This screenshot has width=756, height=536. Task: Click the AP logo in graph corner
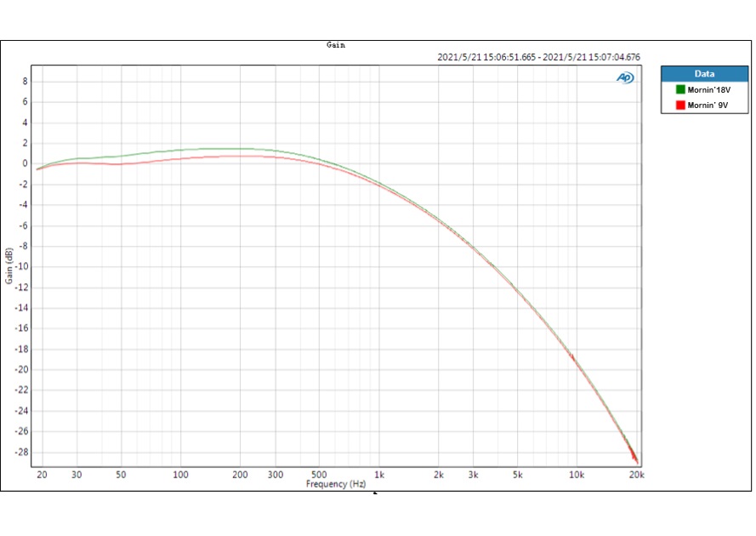(625, 78)
